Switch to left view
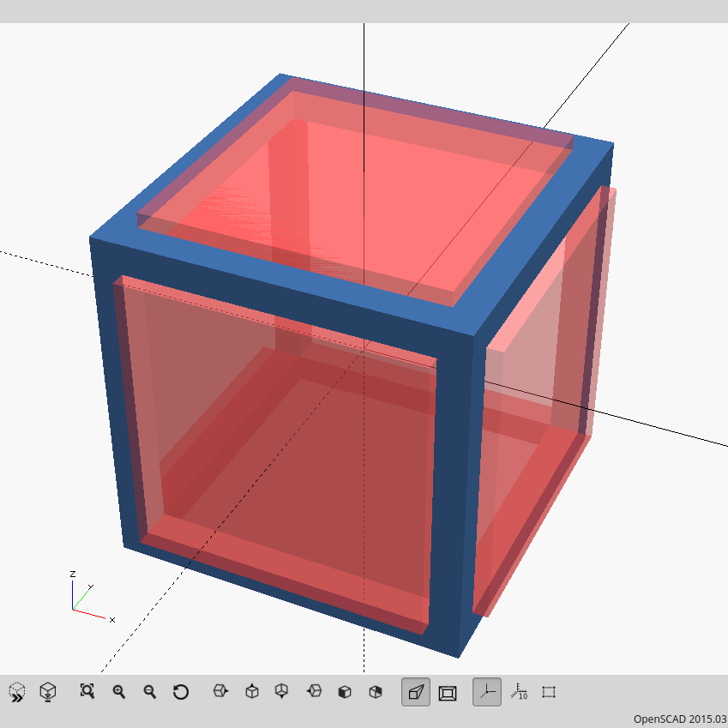The height and width of the screenshot is (728, 728). (314, 692)
